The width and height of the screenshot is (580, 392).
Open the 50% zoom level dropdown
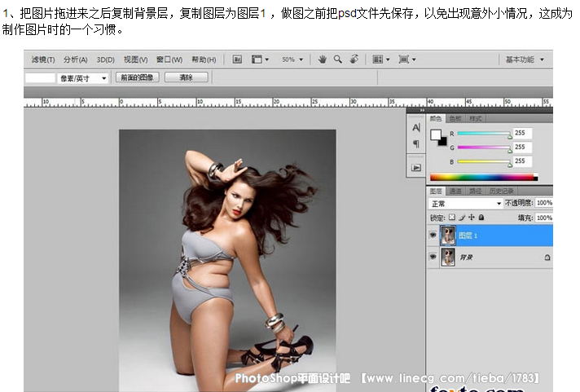(x=292, y=59)
